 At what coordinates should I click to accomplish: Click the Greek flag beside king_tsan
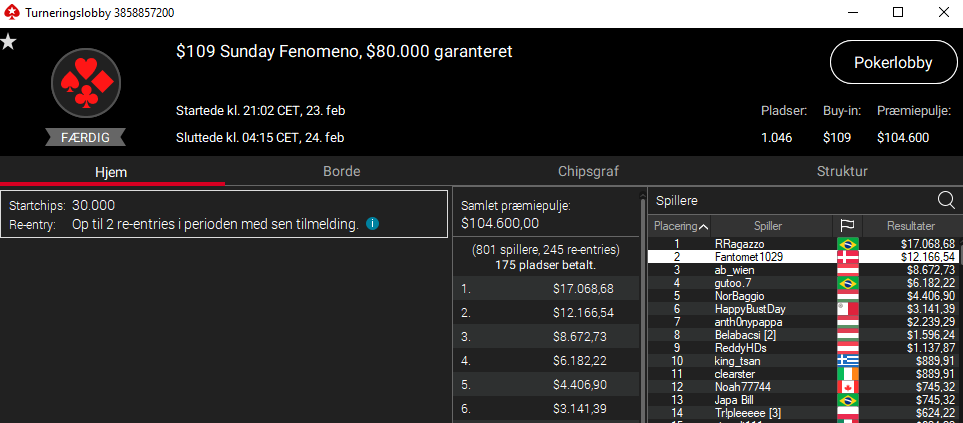point(848,360)
